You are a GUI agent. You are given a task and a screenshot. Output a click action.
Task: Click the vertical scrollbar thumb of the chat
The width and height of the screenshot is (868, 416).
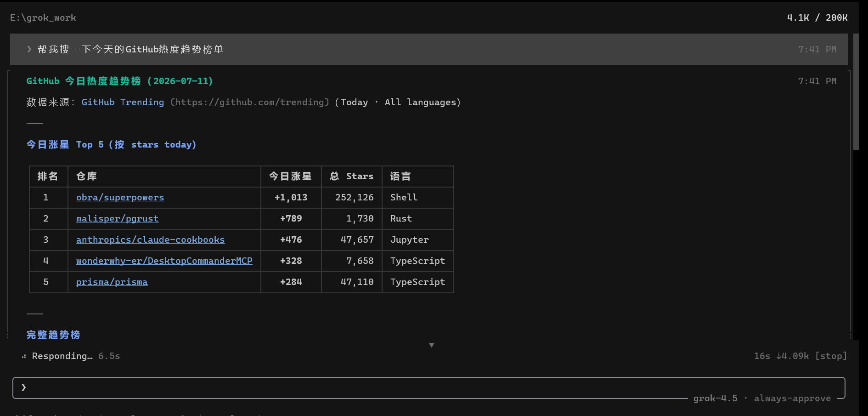pos(856,91)
